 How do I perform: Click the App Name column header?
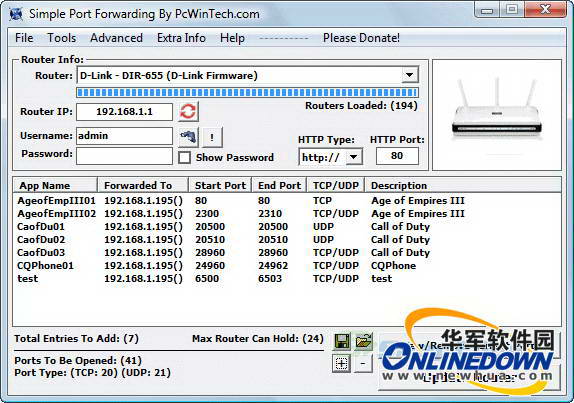(x=56, y=185)
